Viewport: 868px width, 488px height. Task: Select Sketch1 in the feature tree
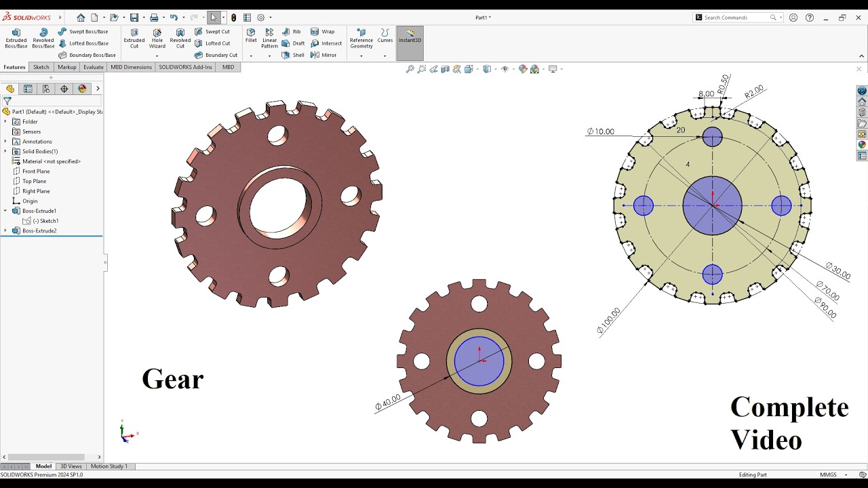[41, 221]
